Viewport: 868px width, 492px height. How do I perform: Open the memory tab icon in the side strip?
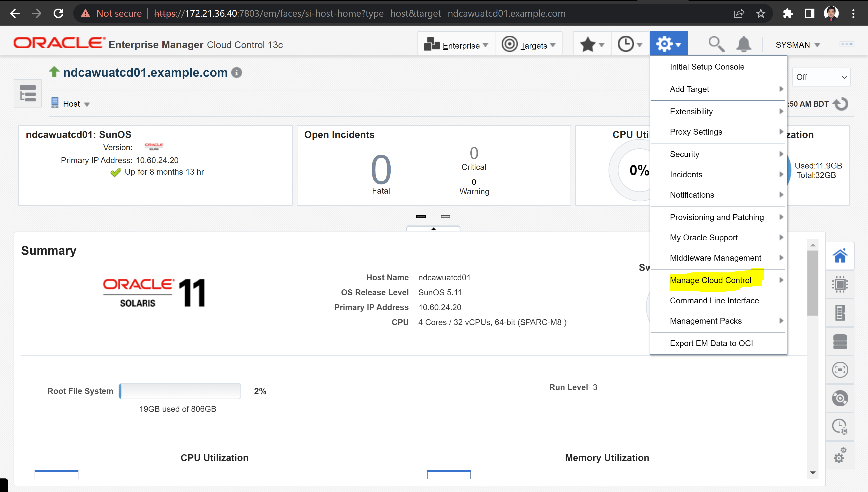click(840, 313)
